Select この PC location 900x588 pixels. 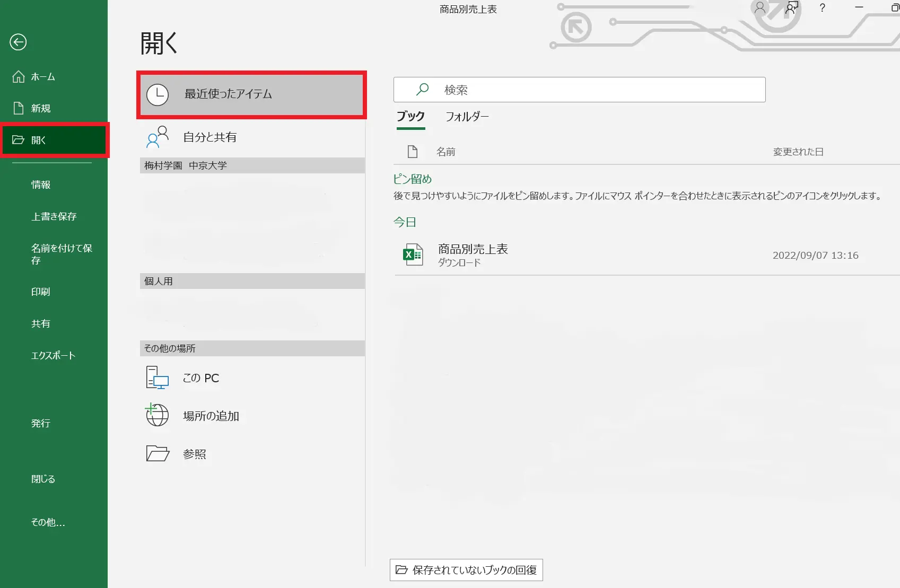pos(252,378)
